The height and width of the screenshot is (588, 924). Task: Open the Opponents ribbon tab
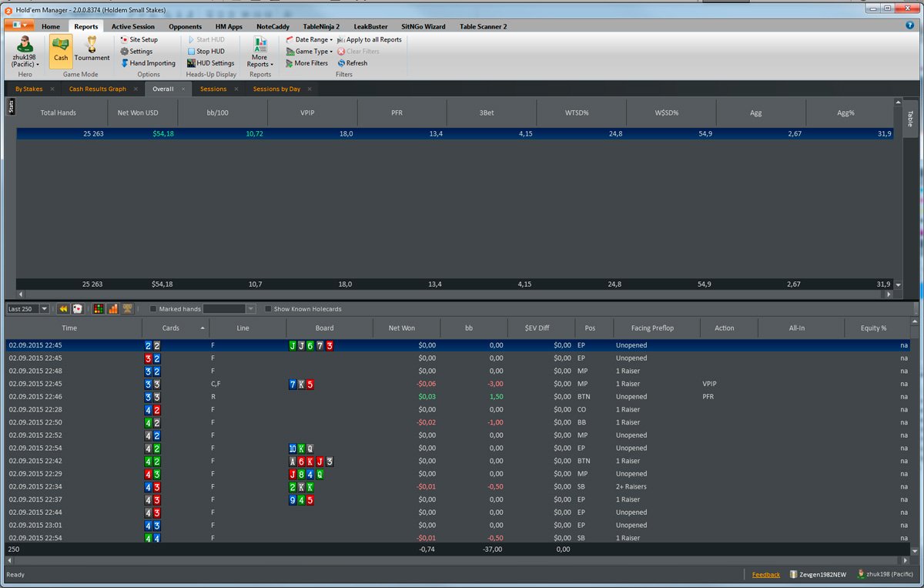pos(185,26)
